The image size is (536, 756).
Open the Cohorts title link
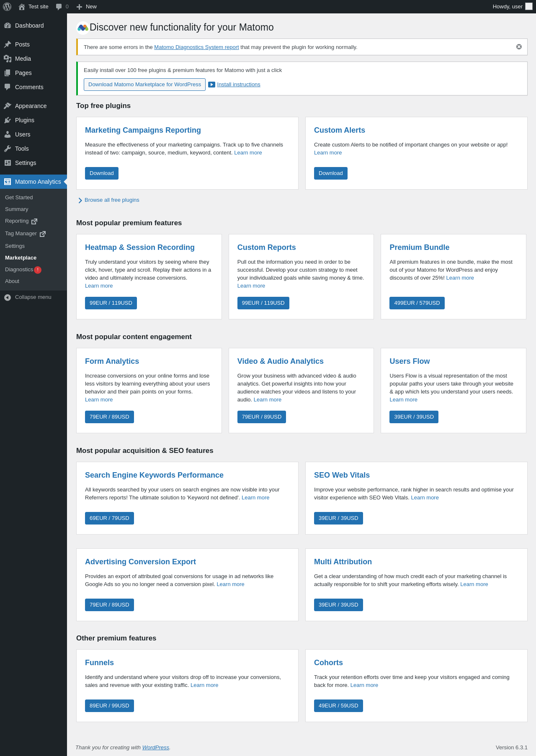point(328,663)
